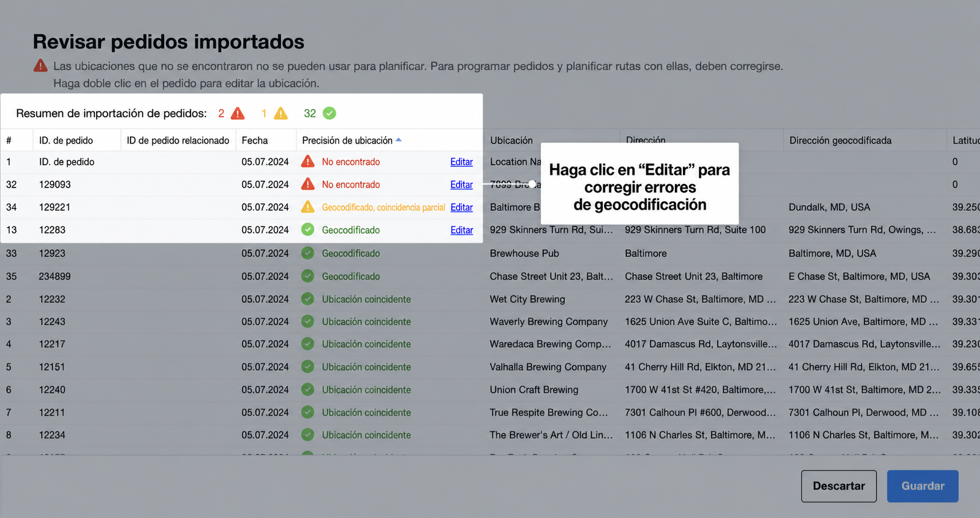The height and width of the screenshot is (518, 980).
Task: Click the green check icon for order 12151
Action: (x=307, y=367)
